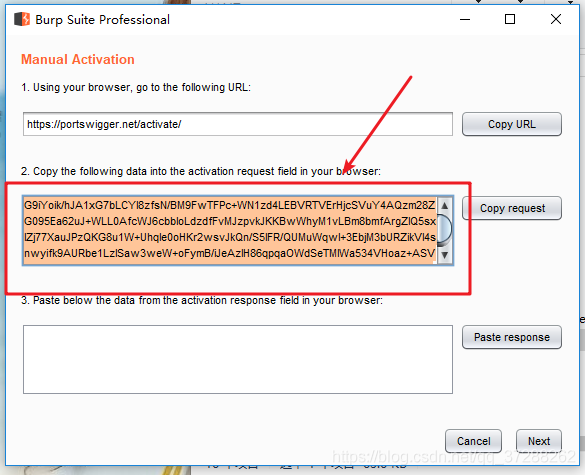Click the Burp Suite Professional title bar text
This screenshot has height=475, width=585.
tap(103, 20)
